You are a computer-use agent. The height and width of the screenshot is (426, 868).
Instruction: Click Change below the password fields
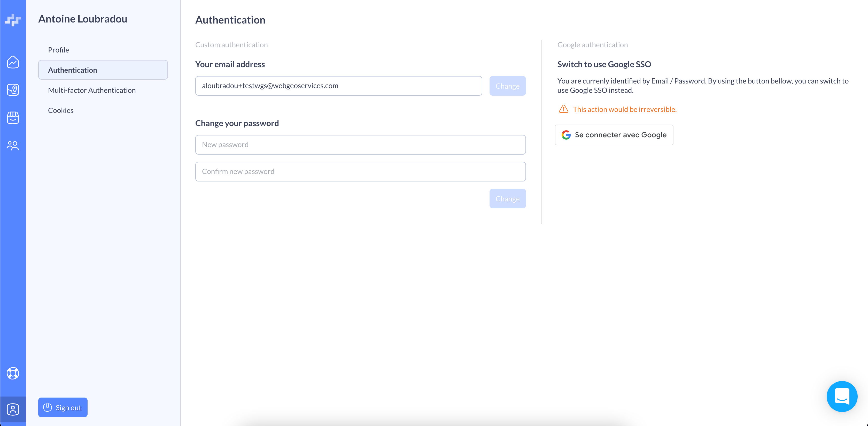click(x=507, y=199)
